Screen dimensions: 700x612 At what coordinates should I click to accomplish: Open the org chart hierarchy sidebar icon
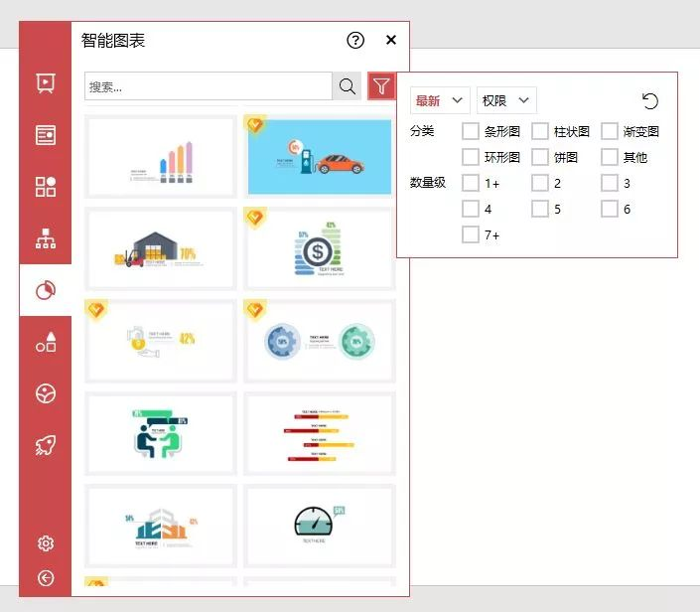pos(46,238)
